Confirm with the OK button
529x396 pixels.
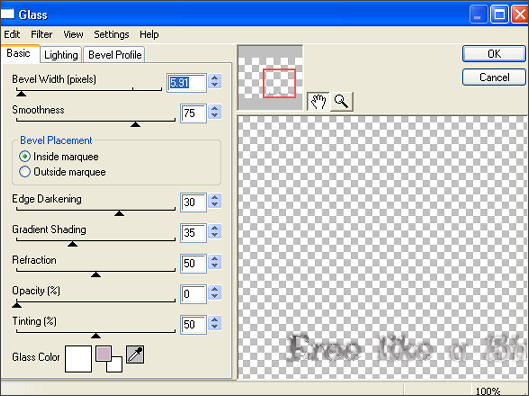point(494,54)
